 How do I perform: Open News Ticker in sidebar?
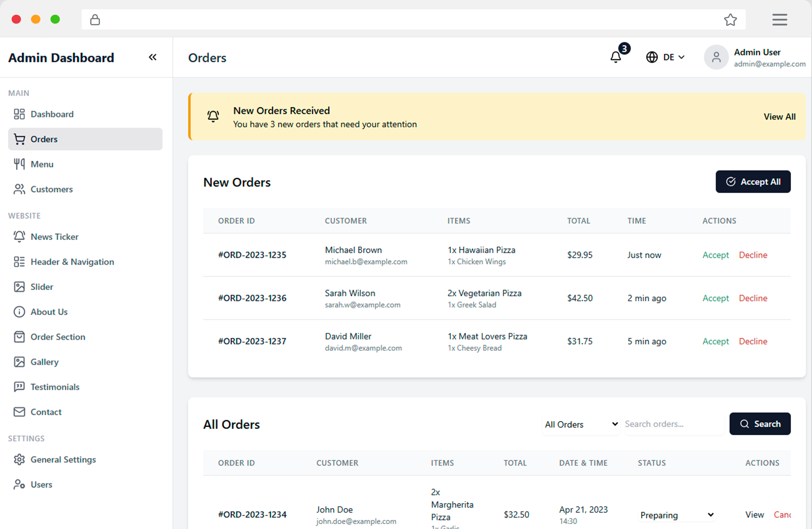[54, 237]
